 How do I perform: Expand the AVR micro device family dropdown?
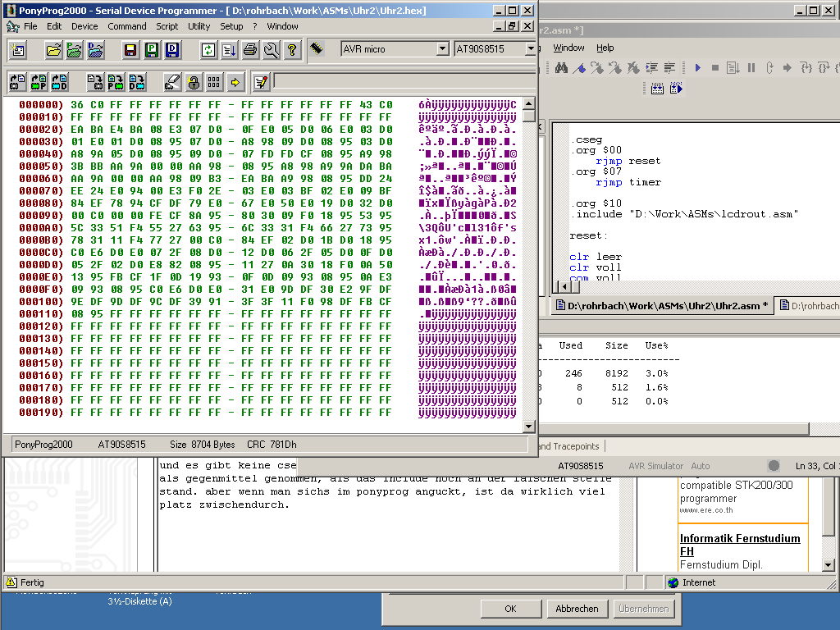click(442, 48)
